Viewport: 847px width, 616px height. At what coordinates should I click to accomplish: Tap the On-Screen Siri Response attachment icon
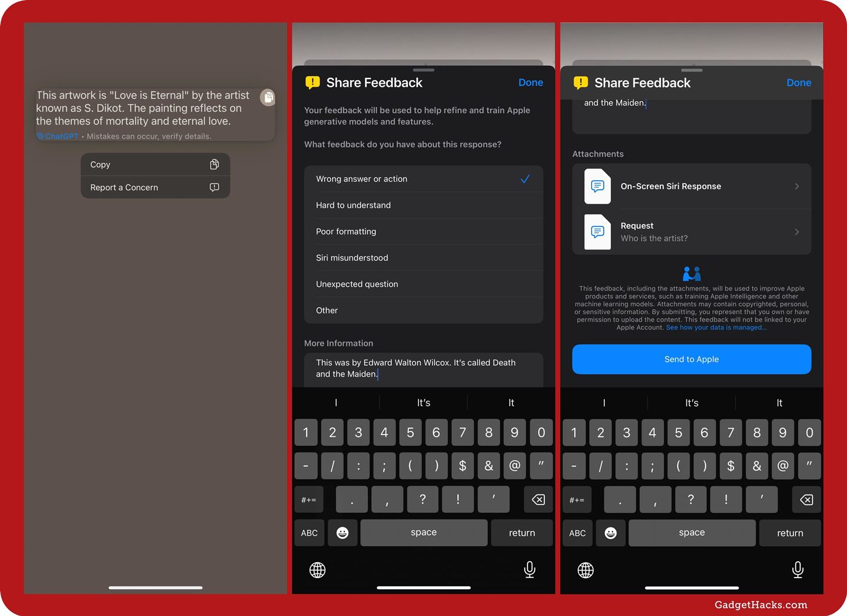tap(597, 186)
